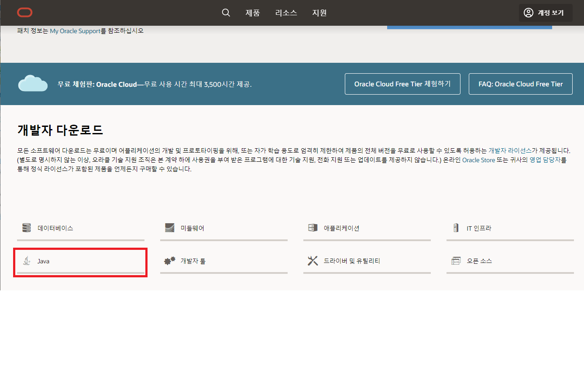Click the Java coffee cup icon

(27, 261)
